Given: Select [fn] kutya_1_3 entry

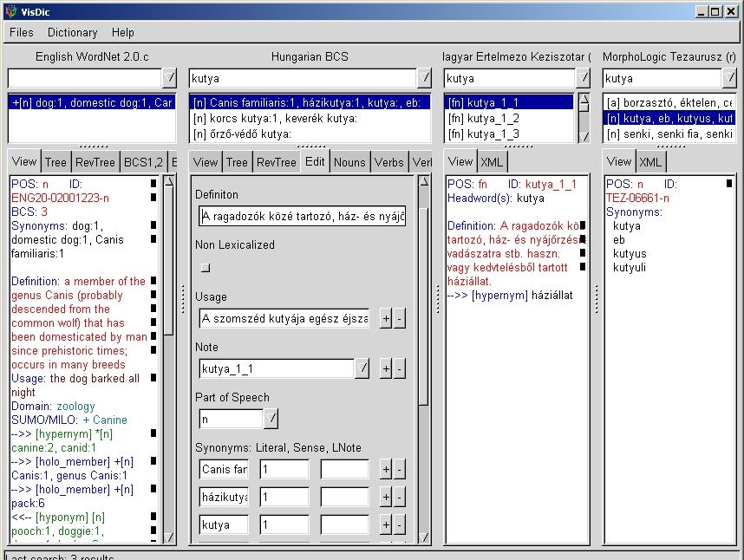Looking at the screenshot, I should coord(509,133).
